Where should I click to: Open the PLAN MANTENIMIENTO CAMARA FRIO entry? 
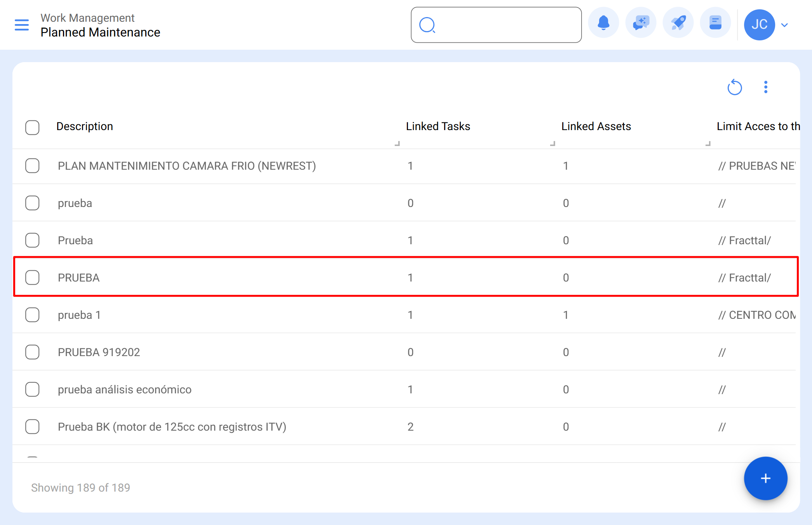(x=186, y=166)
